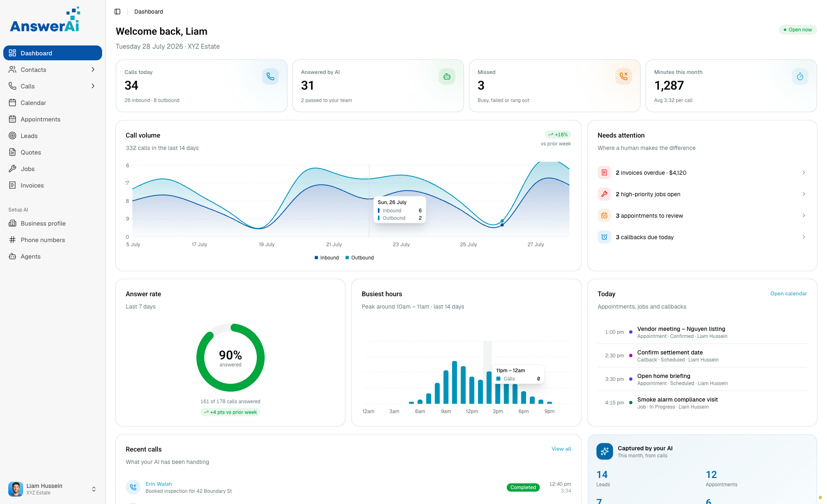Expand the Calls submenu chevron
Screen dimensions: 827x504
pos(93,86)
